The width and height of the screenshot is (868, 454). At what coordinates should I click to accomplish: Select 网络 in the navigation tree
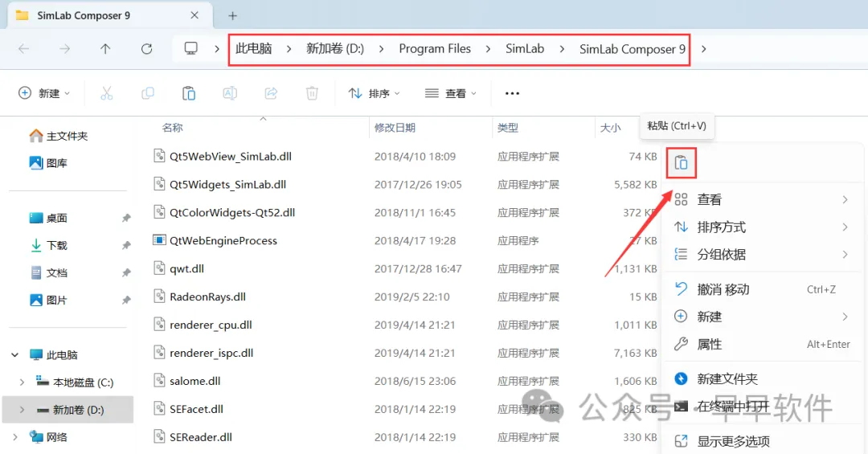49,437
